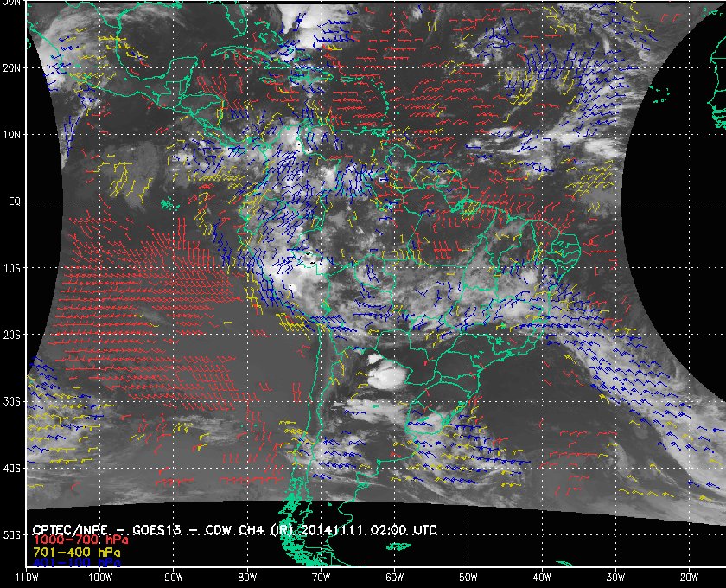Click the CPTEC/INPE GOES13 image title text
The width and height of the screenshot is (726, 588).
click(235, 529)
